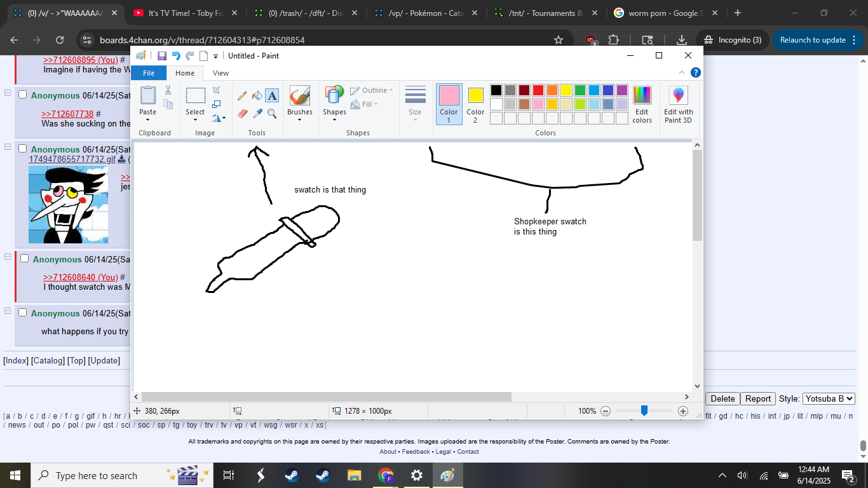Expand the Shapes dropdown arrow
This screenshot has width=868, height=488.
pos(334,120)
